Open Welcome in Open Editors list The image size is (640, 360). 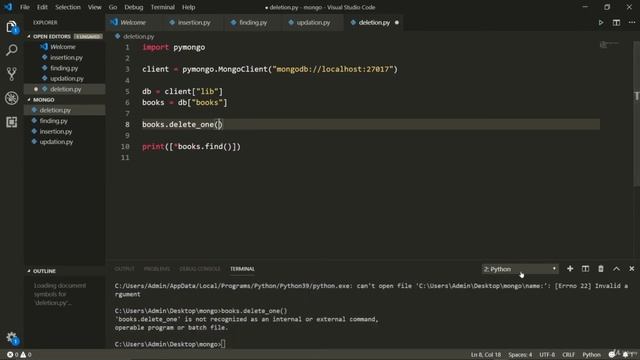coord(63,47)
